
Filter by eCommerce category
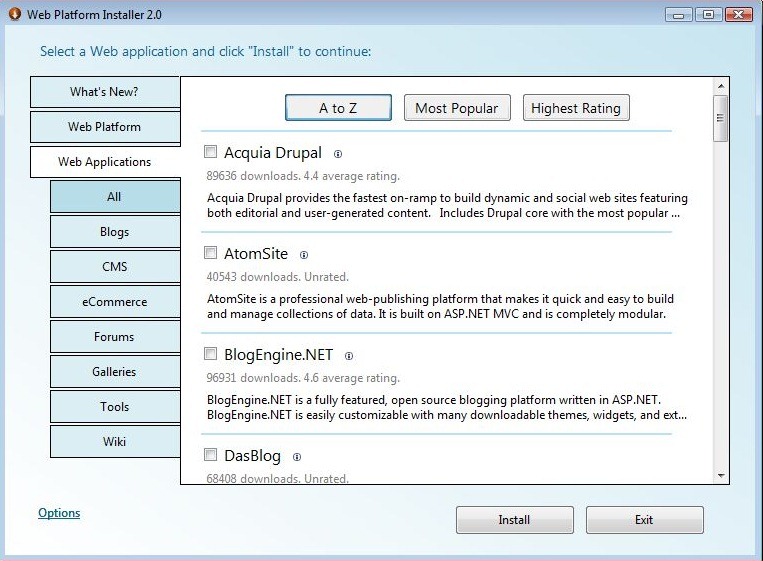(115, 302)
